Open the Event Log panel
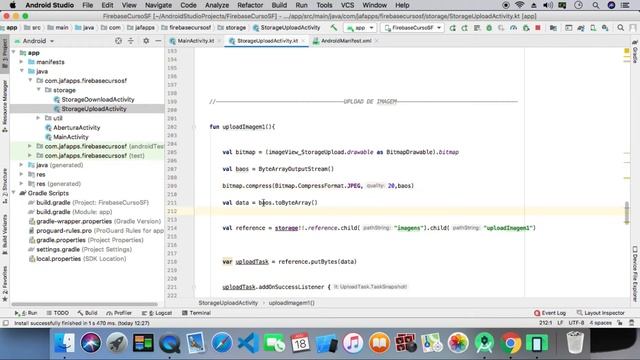The width and height of the screenshot is (640, 360). click(x=550, y=313)
